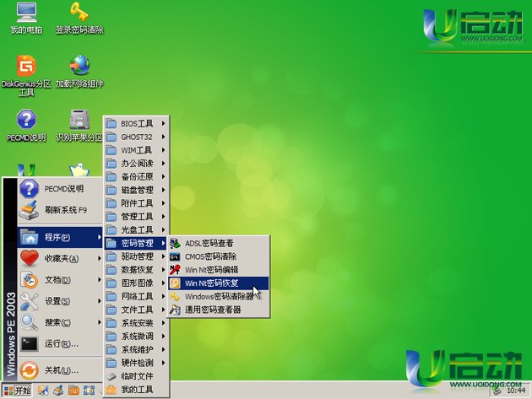Open 搜索(C) in the start menu
This screenshot has width=532, height=399.
[60, 322]
